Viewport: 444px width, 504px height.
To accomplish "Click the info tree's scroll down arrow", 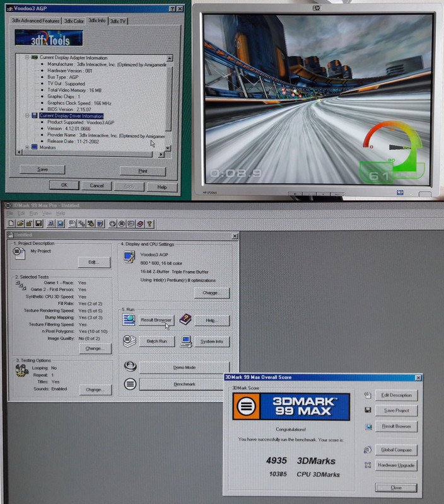I will [x=168, y=148].
